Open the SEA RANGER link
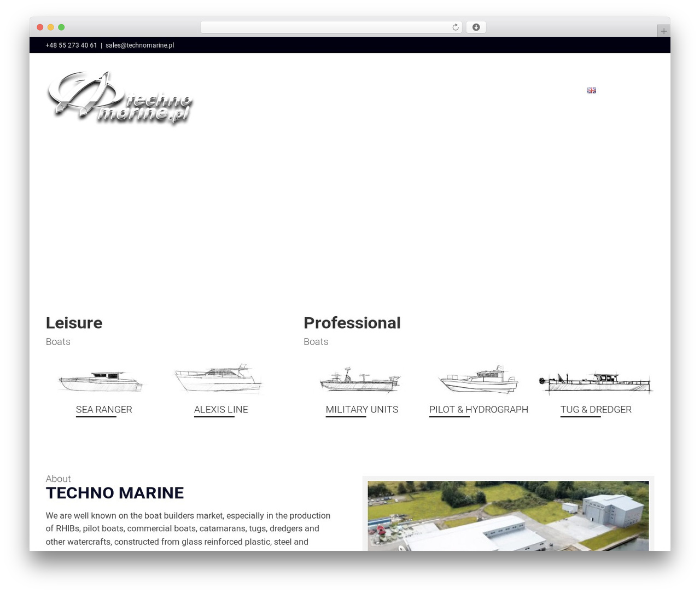This screenshot has height=593, width=700. 104,410
